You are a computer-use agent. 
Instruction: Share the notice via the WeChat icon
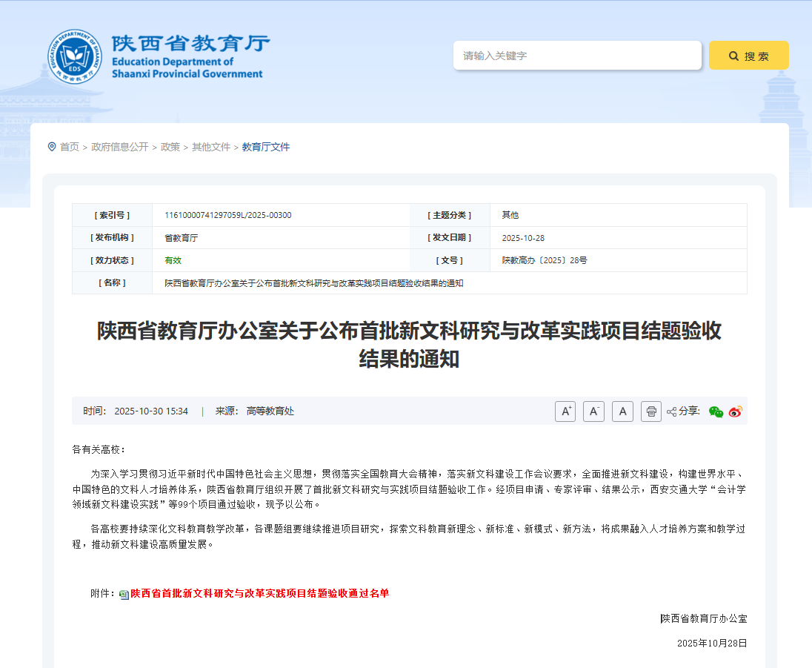pyautogui.click(x=716, y=411)
